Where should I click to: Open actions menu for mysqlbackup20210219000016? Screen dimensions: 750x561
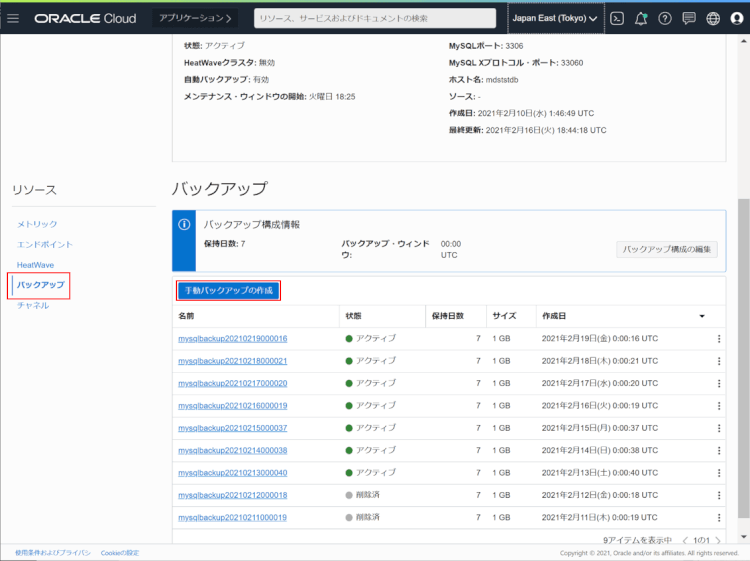(718, 339)
